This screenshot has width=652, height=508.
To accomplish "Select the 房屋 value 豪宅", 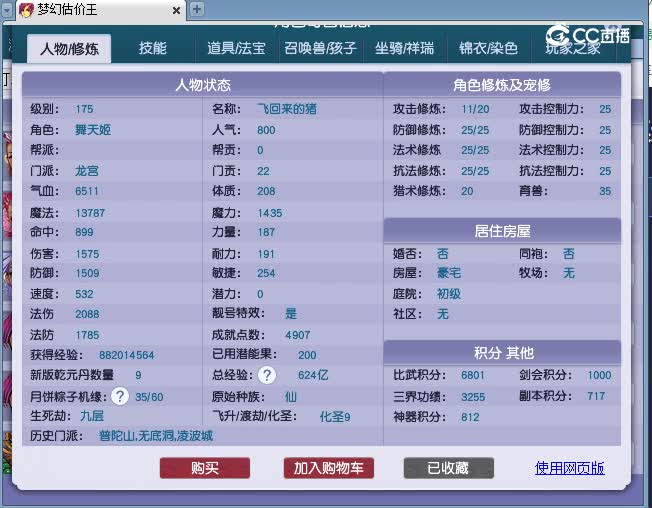I will coord(449,273).
